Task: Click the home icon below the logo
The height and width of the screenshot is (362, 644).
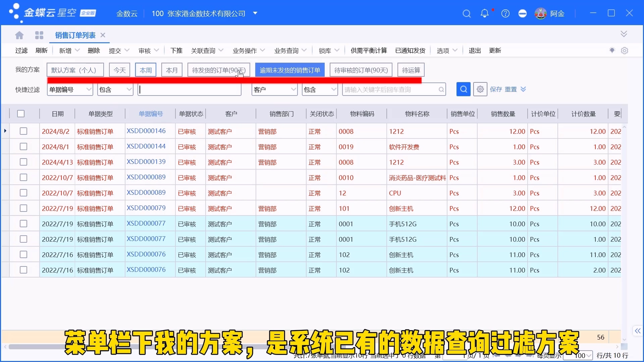Action: click(19, 35)
